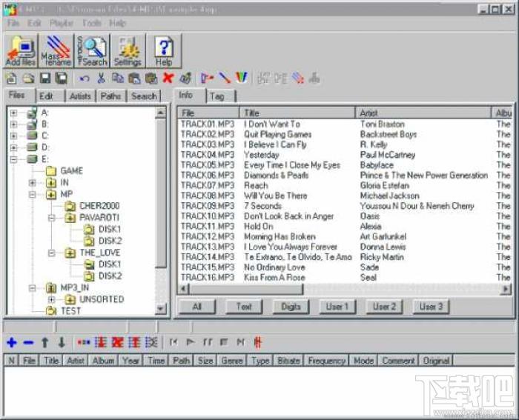519x420 pixels.
Task: Click the User 1 button
Action: tap(337, 307)
